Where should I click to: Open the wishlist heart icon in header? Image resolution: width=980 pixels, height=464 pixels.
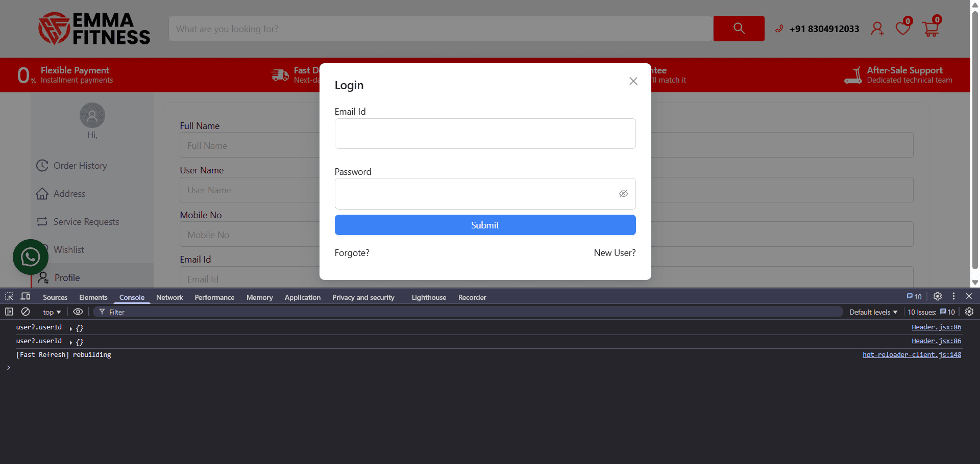(x=903, y=27)
